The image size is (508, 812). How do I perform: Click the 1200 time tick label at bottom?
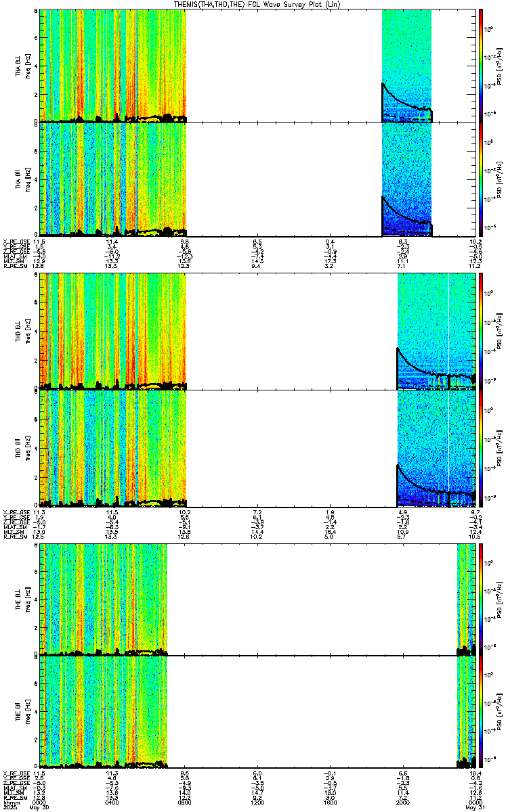pos(257,803)
